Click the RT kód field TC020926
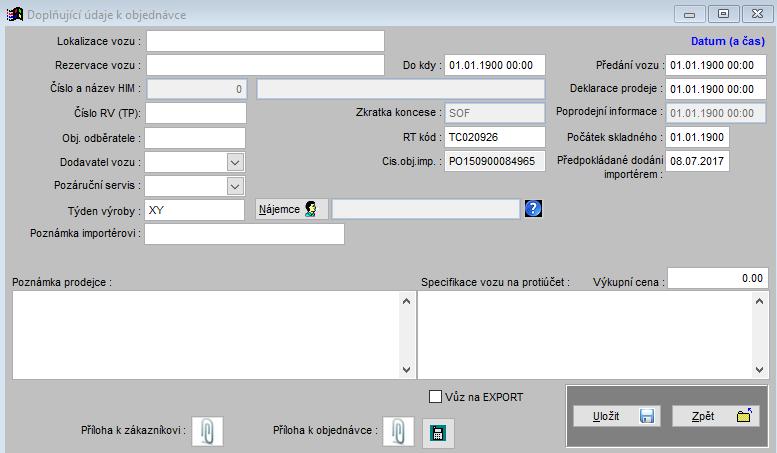This screenshot has width=777, height=453. (495, 137)
